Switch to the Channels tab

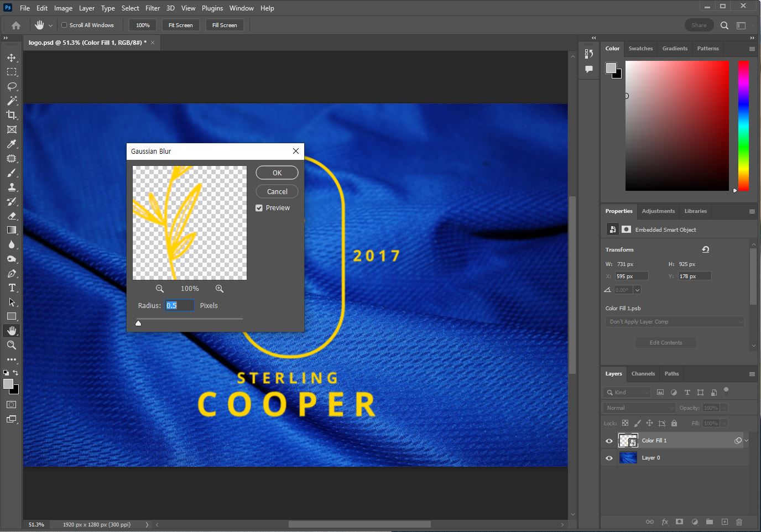click(x=643, y=374)
